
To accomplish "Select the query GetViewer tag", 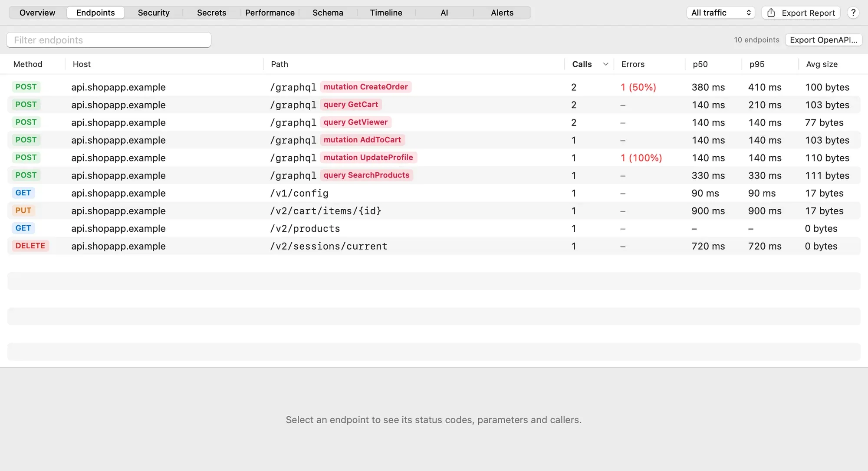I will 355,122.
